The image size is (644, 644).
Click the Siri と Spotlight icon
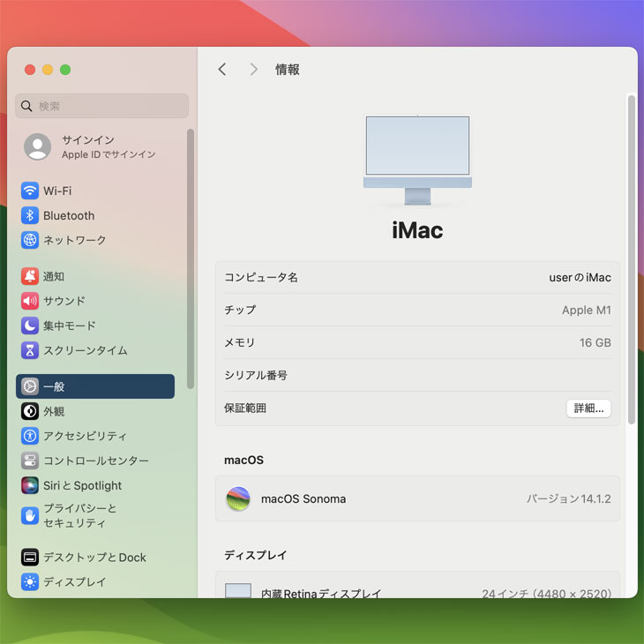30,485
